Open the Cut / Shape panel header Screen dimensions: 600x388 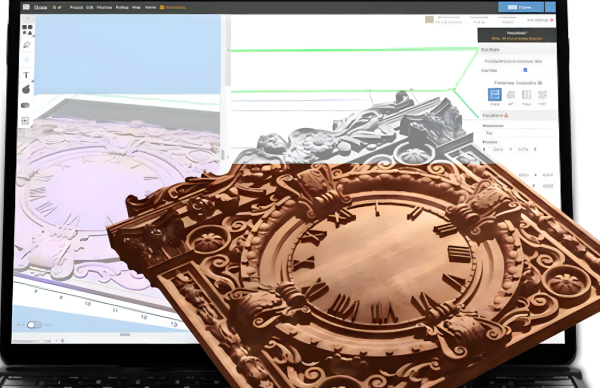(518, 50)
